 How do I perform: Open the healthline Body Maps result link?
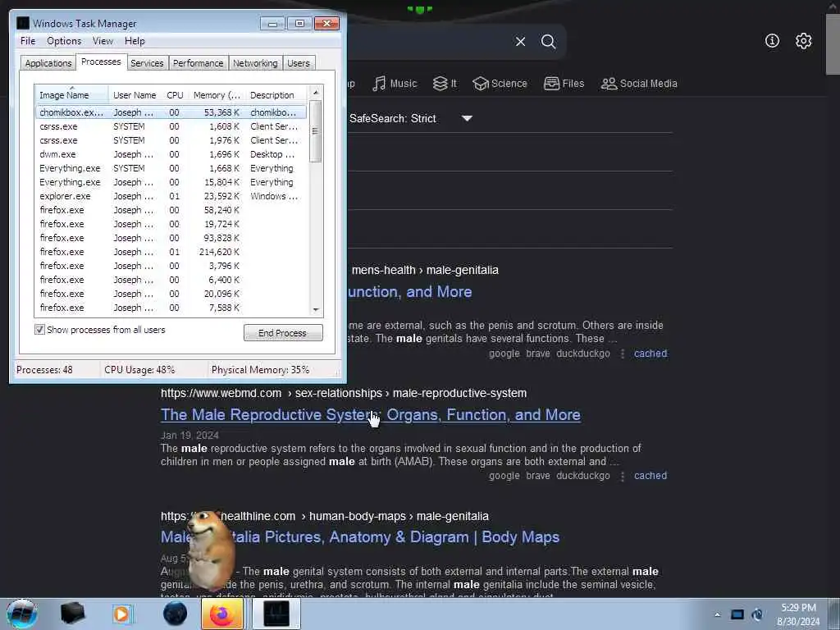360,536
